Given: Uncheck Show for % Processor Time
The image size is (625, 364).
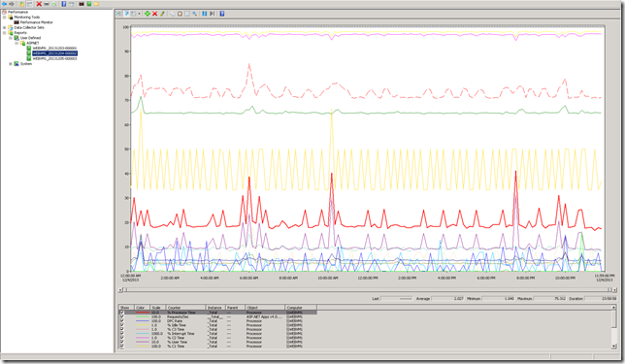Looking at the screenshot, I should pyautogui.click(x=122, y=313).
